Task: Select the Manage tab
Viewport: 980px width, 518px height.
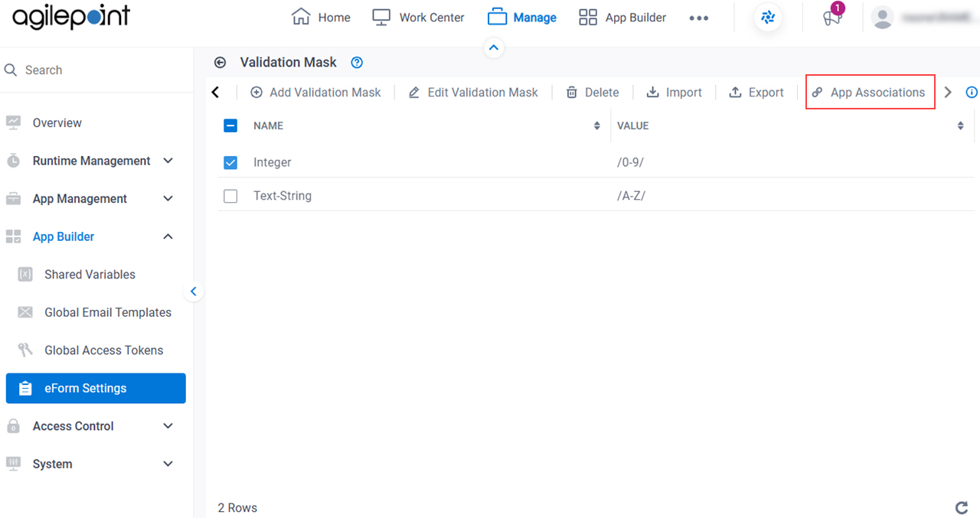Action: [x=522, y=18]
